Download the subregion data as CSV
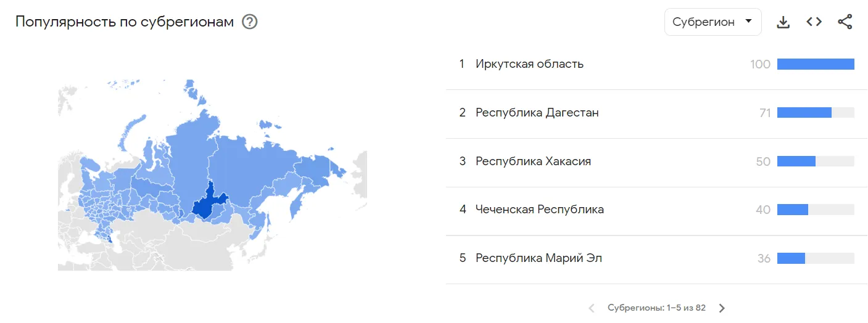Viewport: 868px width, 323px height. [783, 22]
